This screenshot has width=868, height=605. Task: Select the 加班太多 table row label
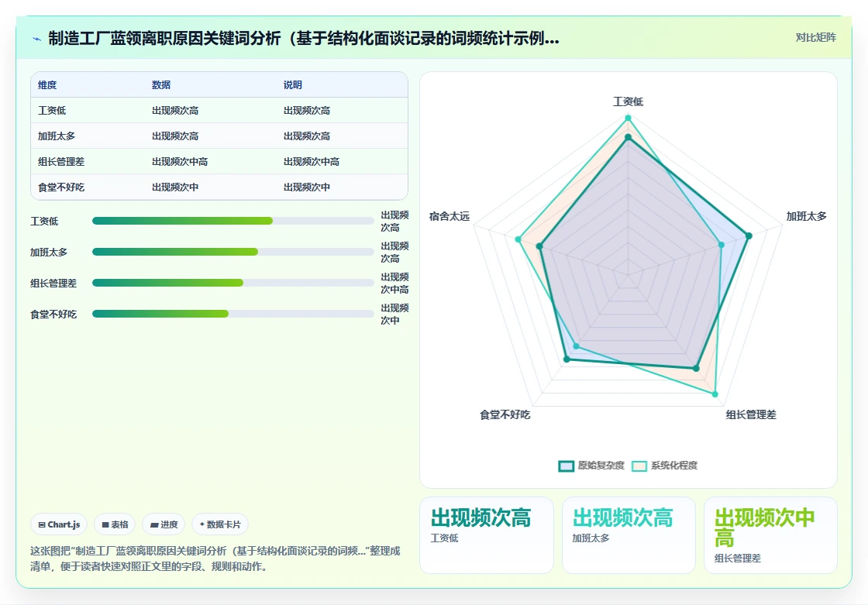click(57, 136)
